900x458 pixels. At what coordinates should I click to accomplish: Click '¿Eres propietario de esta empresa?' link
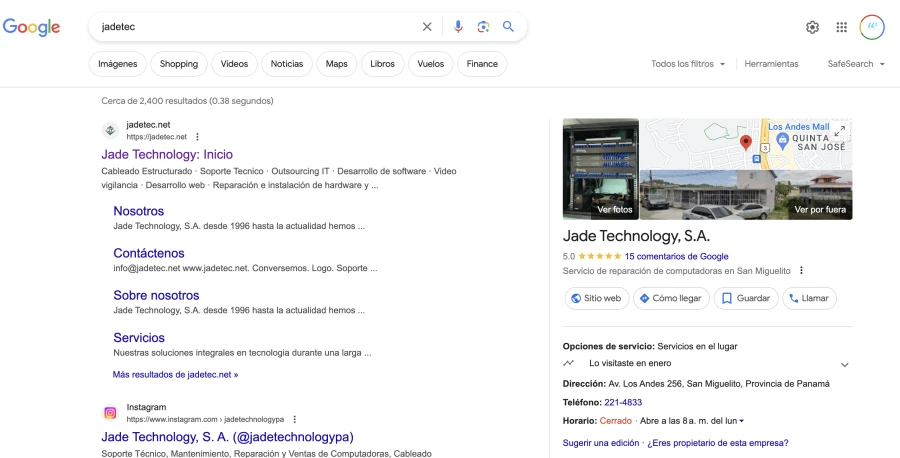point(718,443)
